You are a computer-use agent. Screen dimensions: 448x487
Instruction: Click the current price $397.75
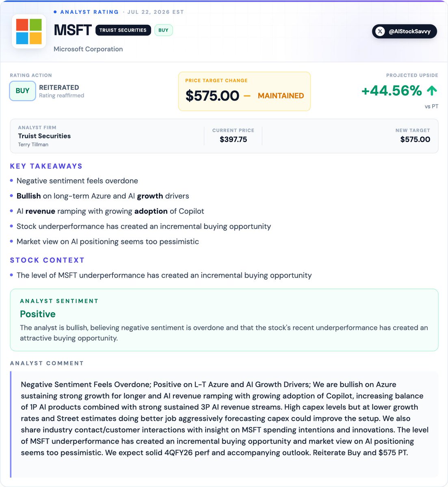coord(233,139)
